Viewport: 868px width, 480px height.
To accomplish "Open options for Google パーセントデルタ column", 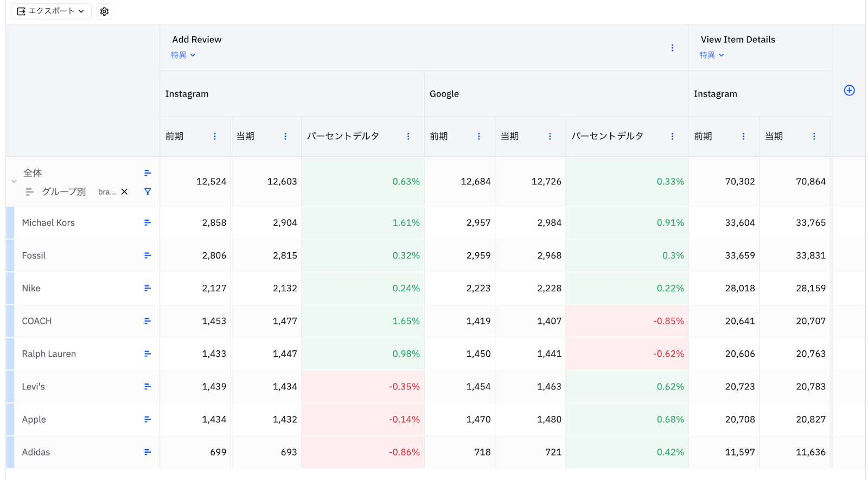I will (672, 137).
